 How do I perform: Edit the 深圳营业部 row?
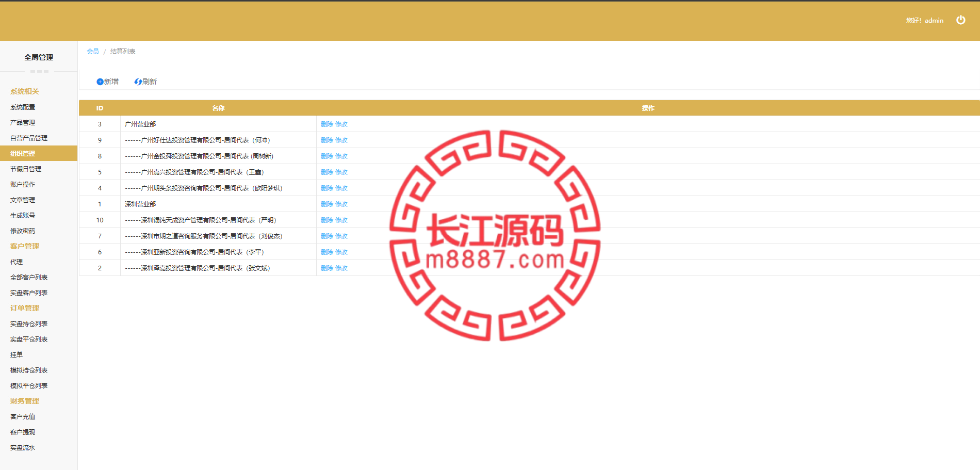click(341, 204)
